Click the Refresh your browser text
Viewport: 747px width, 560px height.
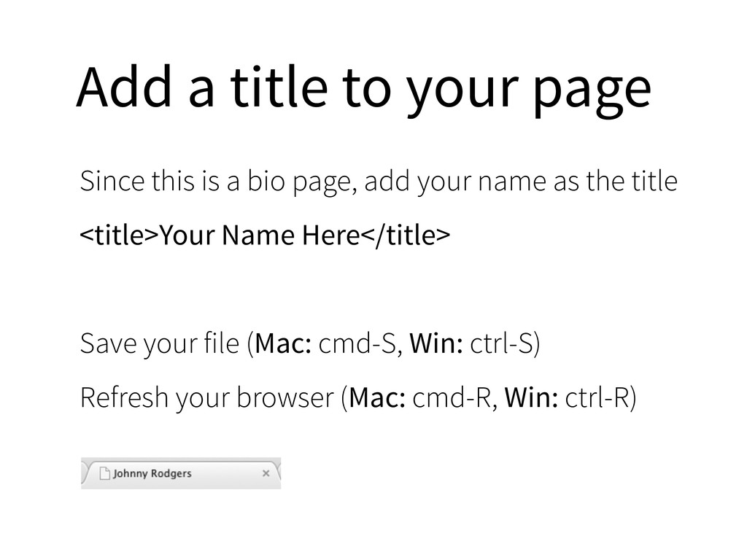pyautogui.click(x=207, y=398)
